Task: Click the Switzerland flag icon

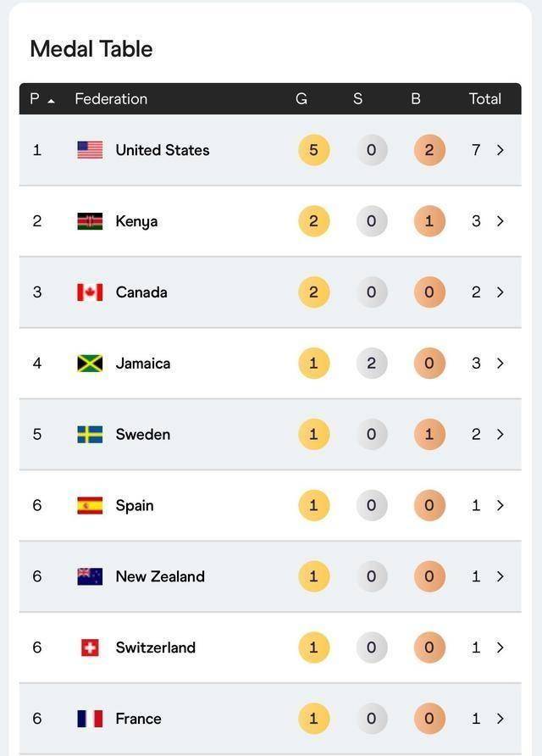Action: (90, 648)
